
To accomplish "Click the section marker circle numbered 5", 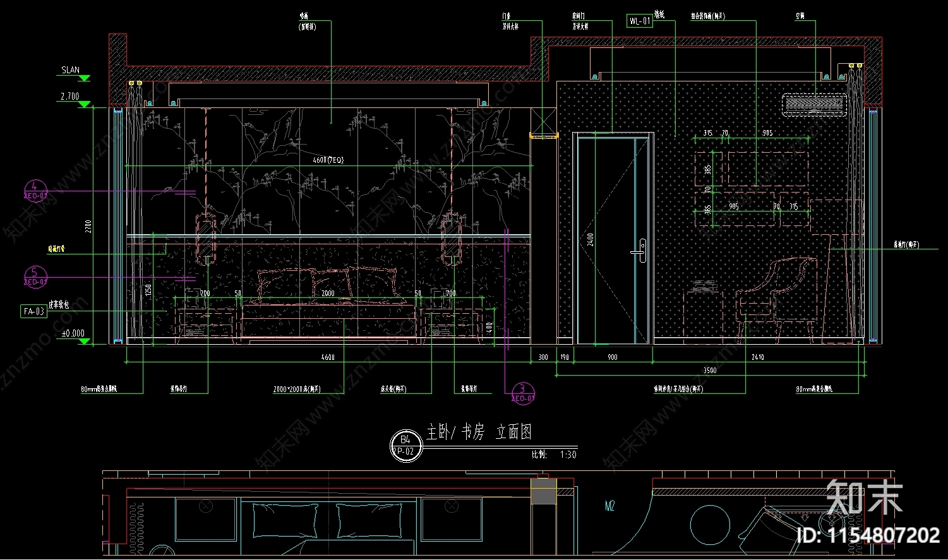I will click(35, 277).
